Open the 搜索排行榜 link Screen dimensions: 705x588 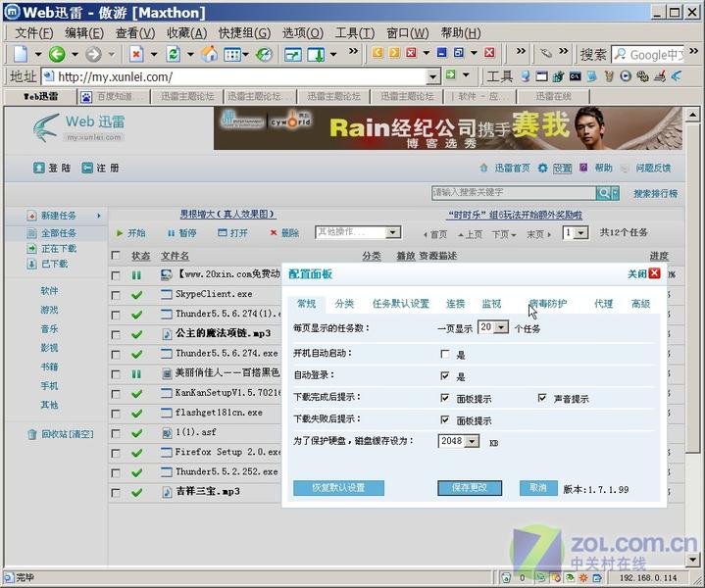coord(656,194)
